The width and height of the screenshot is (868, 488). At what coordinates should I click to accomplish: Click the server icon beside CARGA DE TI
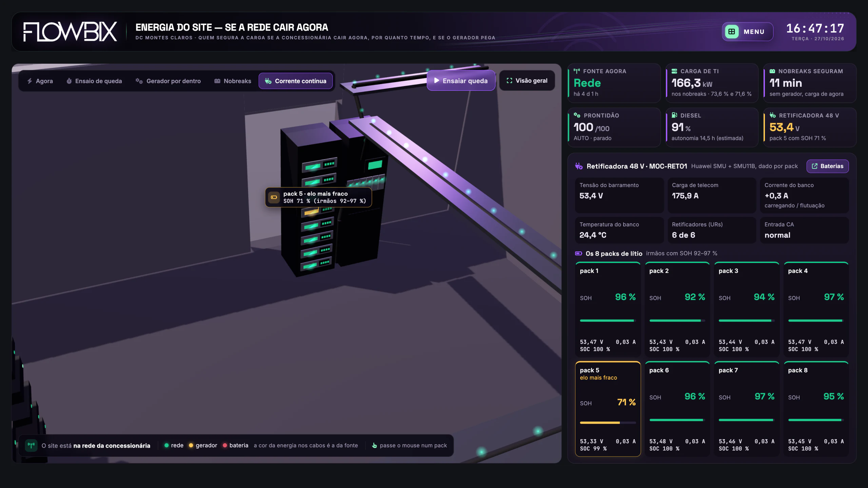(x=674, y=71)
